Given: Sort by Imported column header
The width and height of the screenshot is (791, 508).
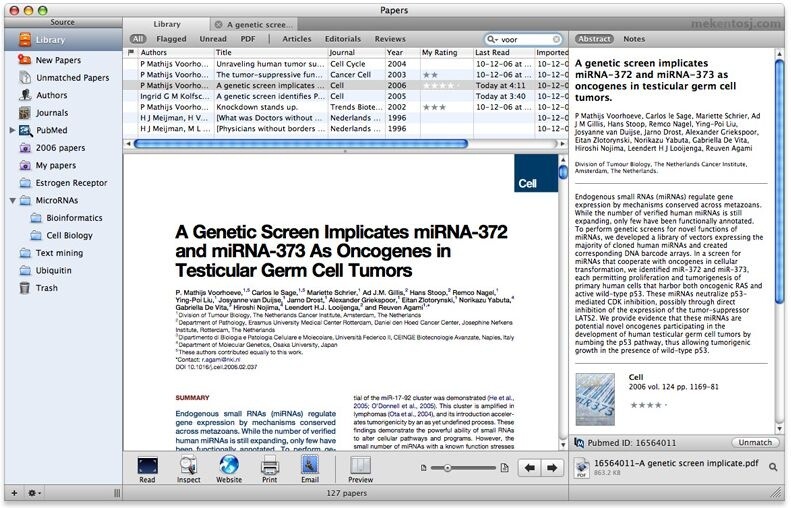Looking at the screenshot, I should tap(551, 52).
